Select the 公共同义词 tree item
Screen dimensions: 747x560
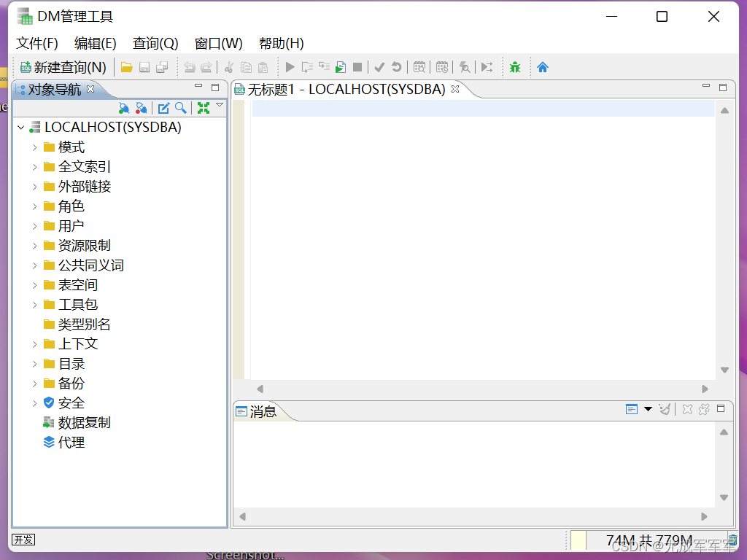90,265
